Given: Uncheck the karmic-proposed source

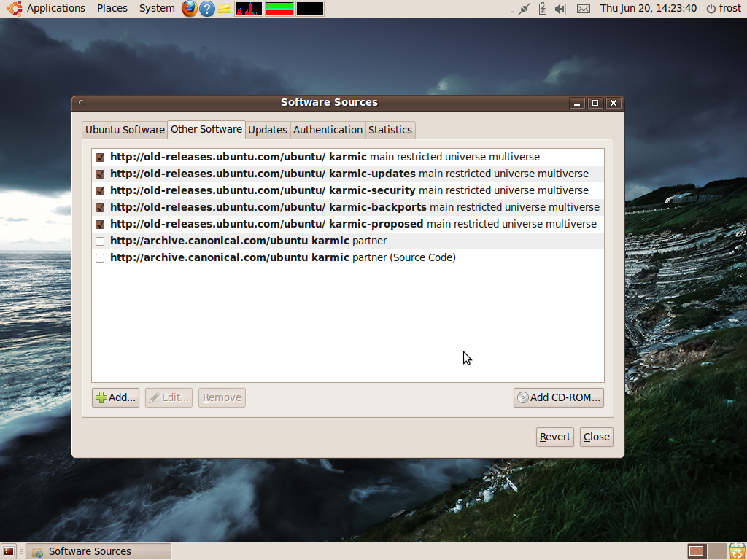Looking at the screenshot, I should click(100, 225).
